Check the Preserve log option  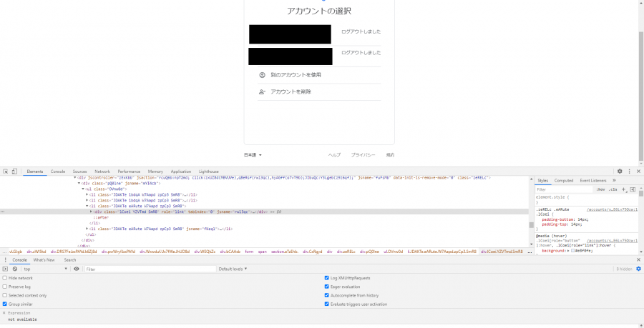5,287
